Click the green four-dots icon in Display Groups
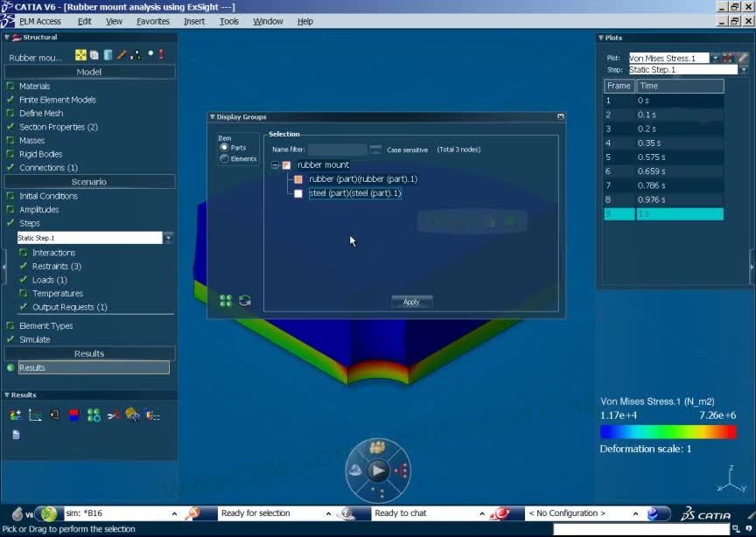This screenshot has height=537, width=756. pyautogui.click(x=226, y=301)
